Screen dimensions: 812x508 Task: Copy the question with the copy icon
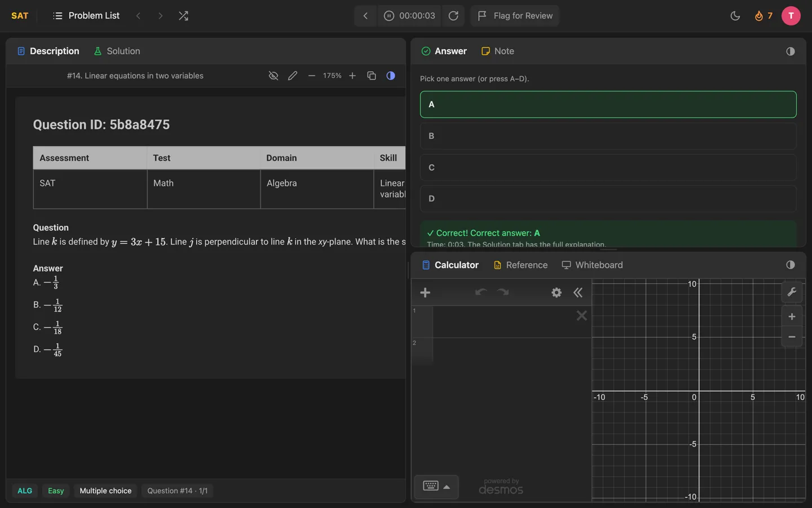(372, 76)
